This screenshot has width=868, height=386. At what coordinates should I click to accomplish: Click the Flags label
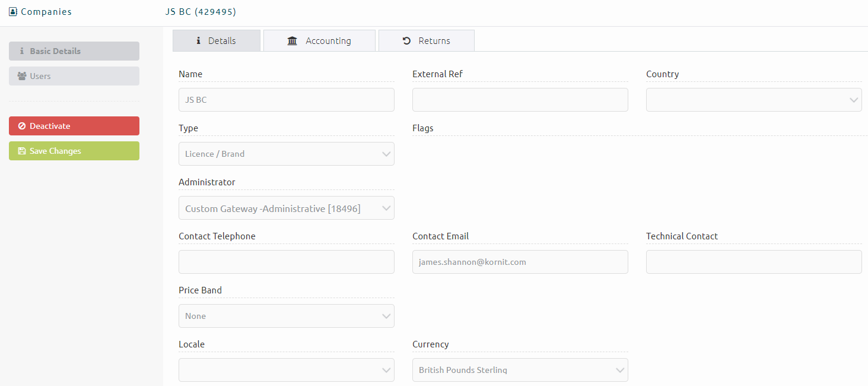[x=423, y=128]
